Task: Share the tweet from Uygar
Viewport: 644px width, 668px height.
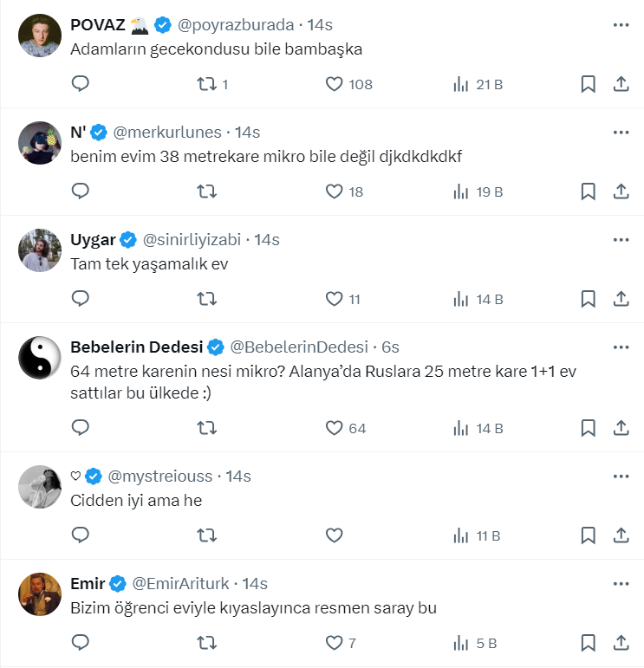Action: point(621,299)
